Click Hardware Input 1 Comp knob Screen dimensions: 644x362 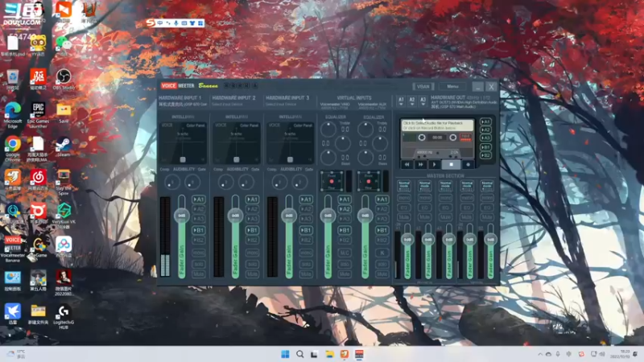(x=172, y=182)
